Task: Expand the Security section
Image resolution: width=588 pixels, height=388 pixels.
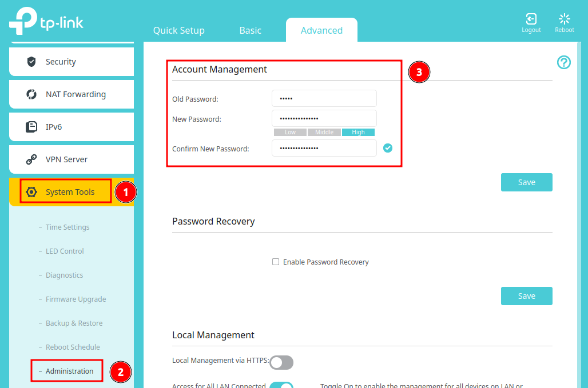Action: (x=60, y=61)
